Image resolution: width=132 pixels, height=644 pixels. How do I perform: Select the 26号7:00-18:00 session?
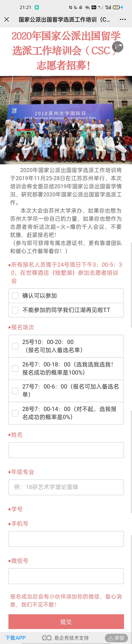[x=15, y=368]
